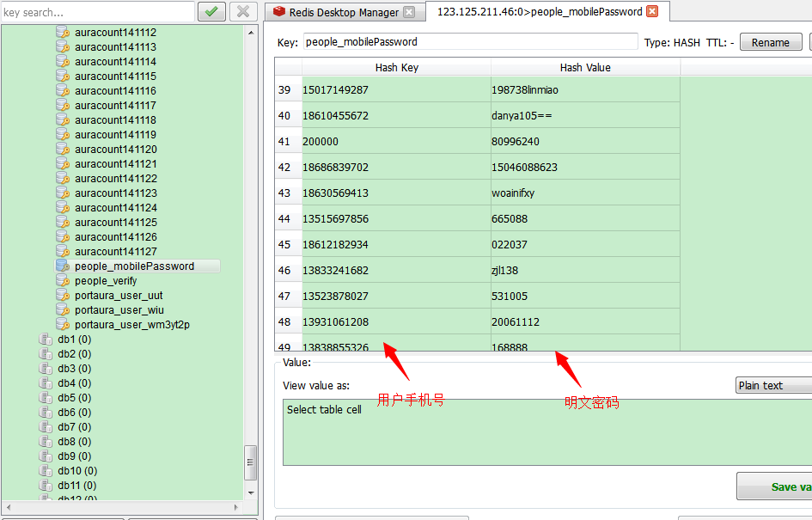Select the auracount141124 key
This screenshot has width=812, height=520.
coord(115,208)
